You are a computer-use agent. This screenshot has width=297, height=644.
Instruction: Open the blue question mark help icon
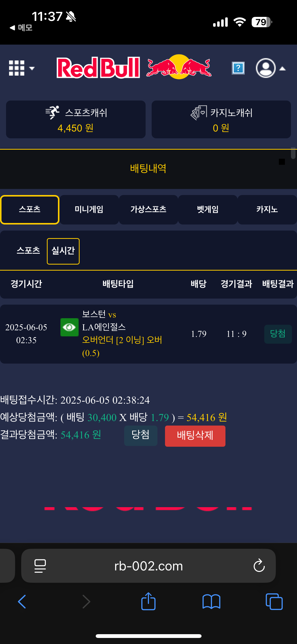238,68
